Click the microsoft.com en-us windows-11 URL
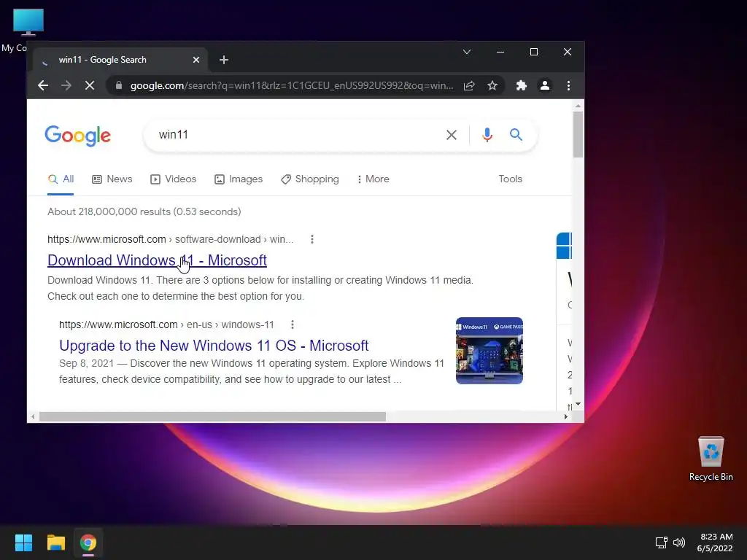The width and height of the screenshot is (747, 560). pyautogui.click(x=166, y=324)
